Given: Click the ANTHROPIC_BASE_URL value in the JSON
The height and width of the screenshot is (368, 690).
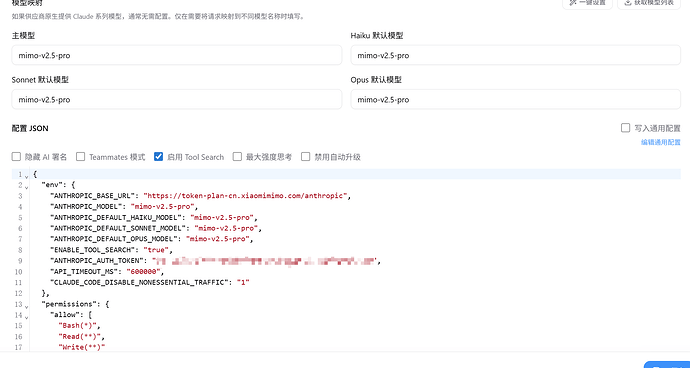Looking at the screenshot, I should coord(246,196).
